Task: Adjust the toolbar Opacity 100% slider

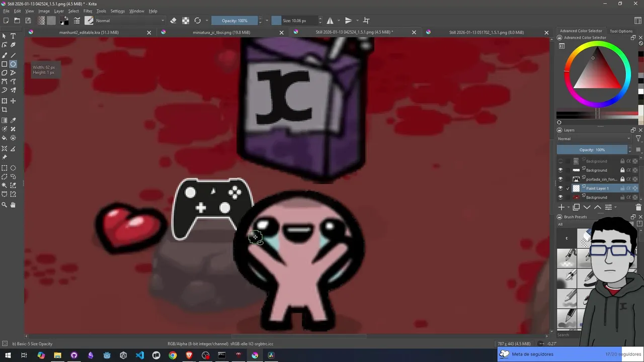Action: (235, 21)
